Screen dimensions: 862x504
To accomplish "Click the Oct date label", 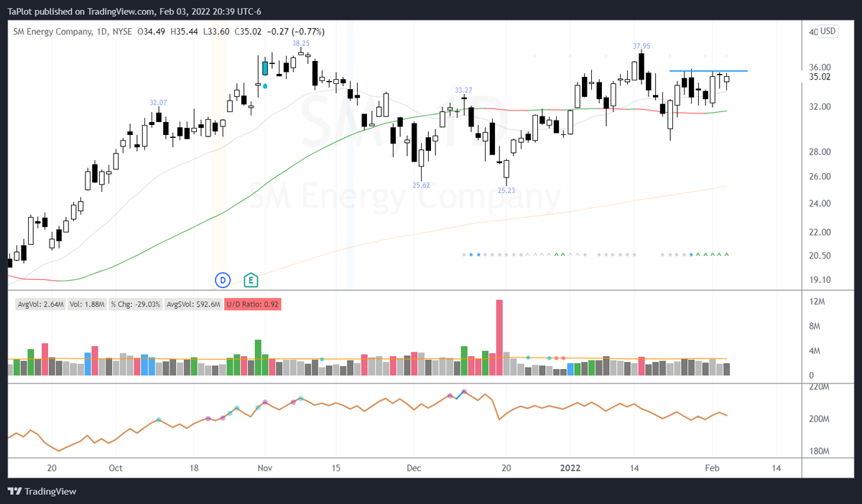I will coord(116,467).
